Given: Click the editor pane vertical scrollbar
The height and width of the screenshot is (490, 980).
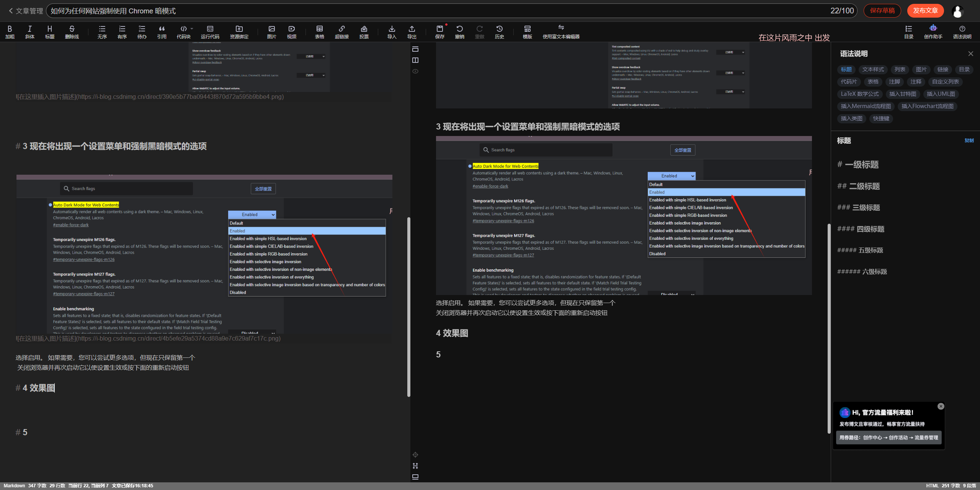Looking at the screenshot, I should tap(409, 306).
